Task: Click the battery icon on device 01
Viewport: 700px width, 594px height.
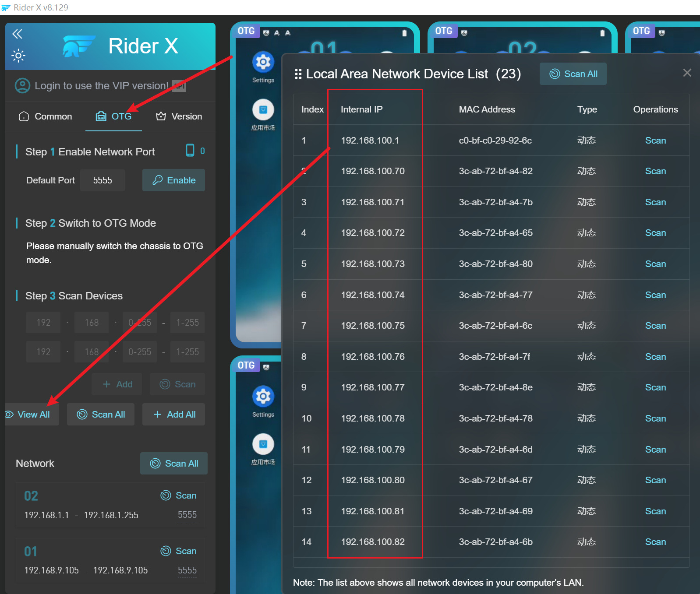Action: [x=404, y=33]
